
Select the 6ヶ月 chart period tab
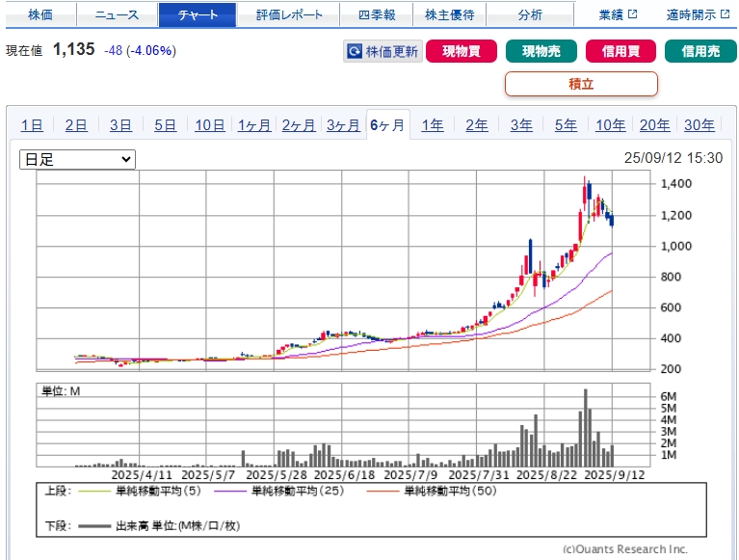pyautogui.click(x=388, y=125)
